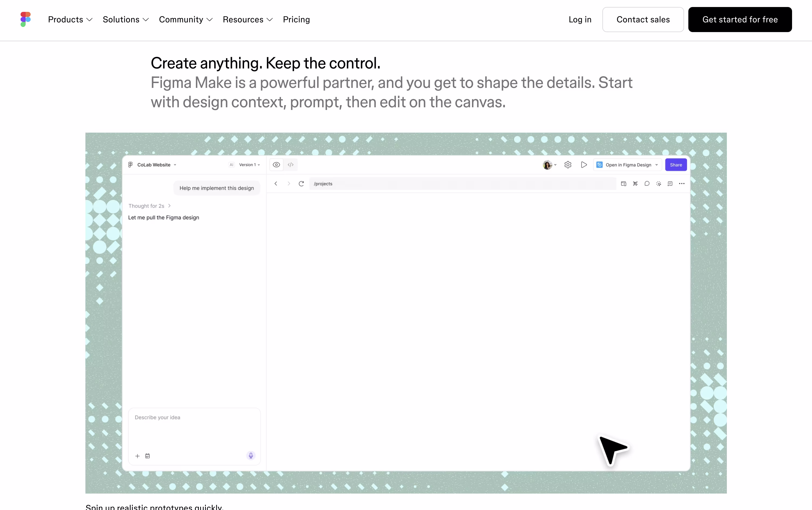Screen dimensions: 812x510
Task: Click the inspect element cursor icon
Action: 635,184
